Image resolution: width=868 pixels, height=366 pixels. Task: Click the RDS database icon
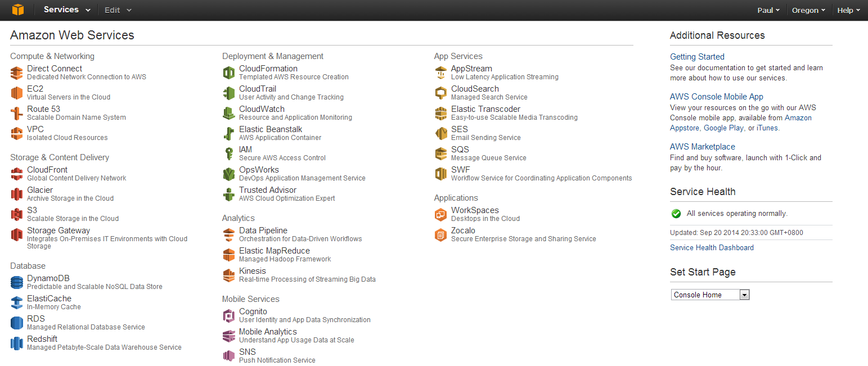[x=17, y=323]
